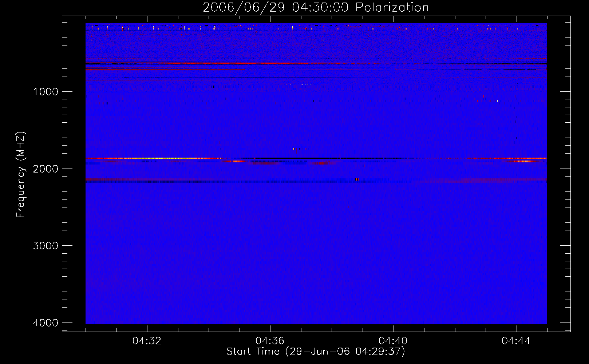Image resolution: width=589 pixels, height=364 pixels.
Task: Click the 3000 frequency tick label
Action: point(46,246)
